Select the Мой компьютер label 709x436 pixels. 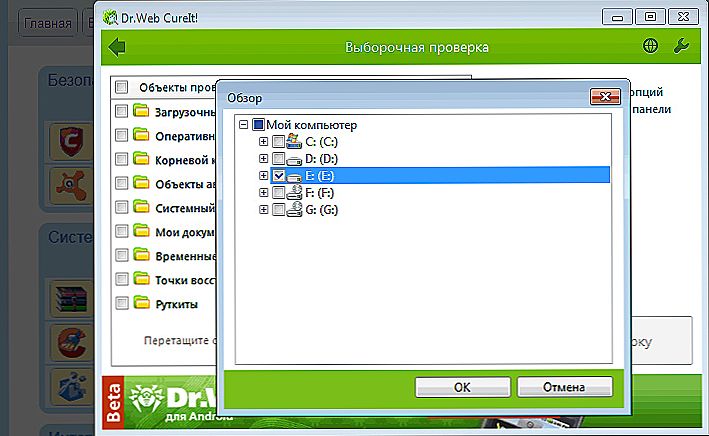pyautogui.click(x=312, y=125)
